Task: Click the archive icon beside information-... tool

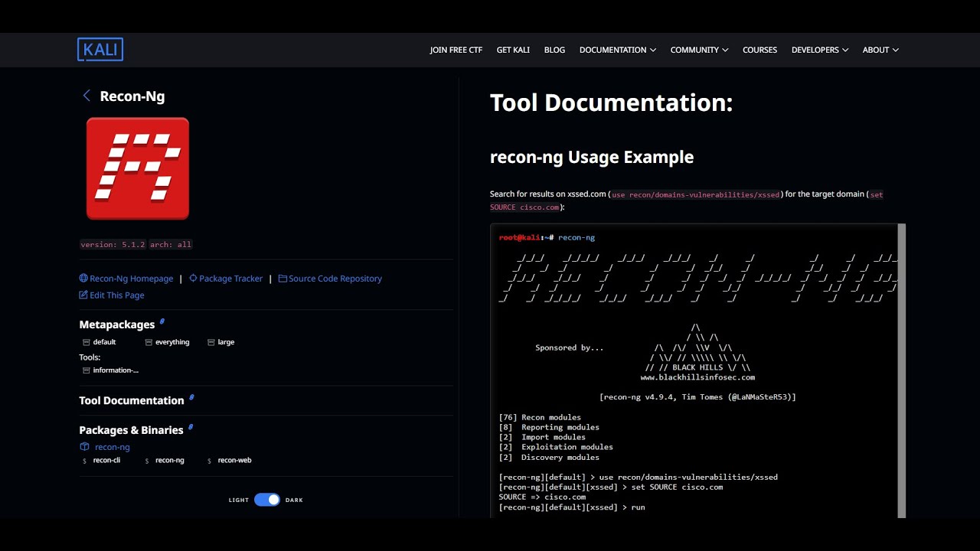Action: pyautogui.click(x=87, y=370)
